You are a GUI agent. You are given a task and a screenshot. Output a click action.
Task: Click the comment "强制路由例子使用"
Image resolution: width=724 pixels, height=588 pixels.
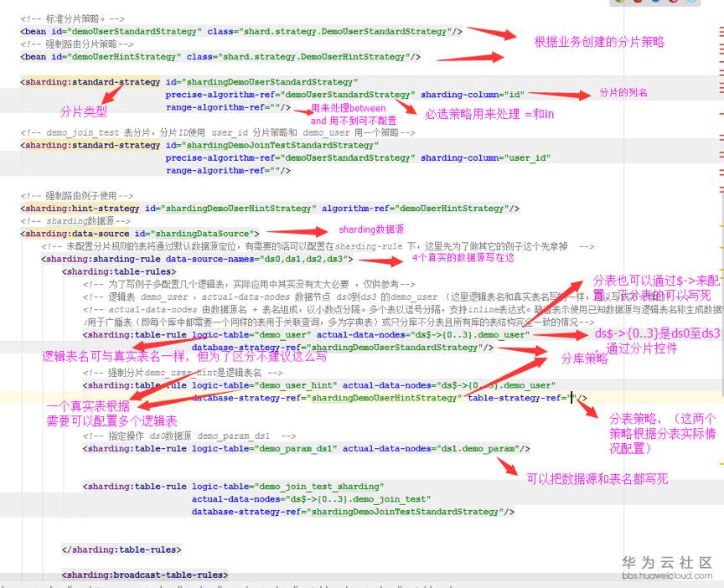pyautogui.click(x=76, y=196)
